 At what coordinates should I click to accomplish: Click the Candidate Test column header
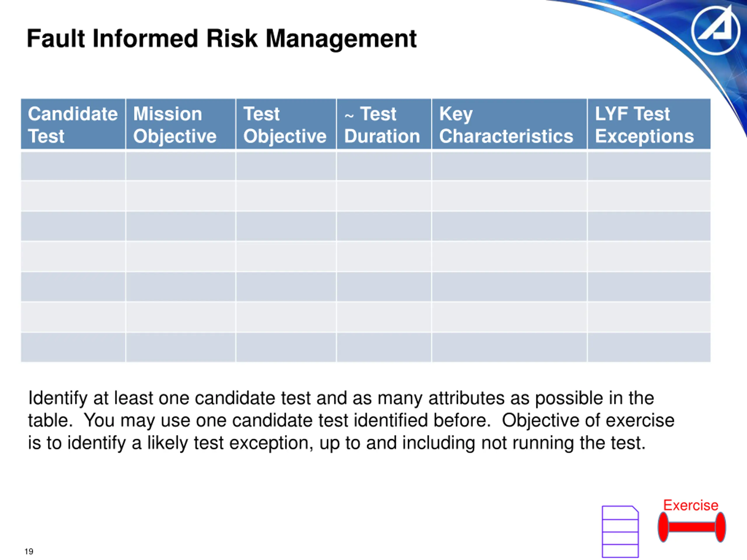tap(73, 124)
